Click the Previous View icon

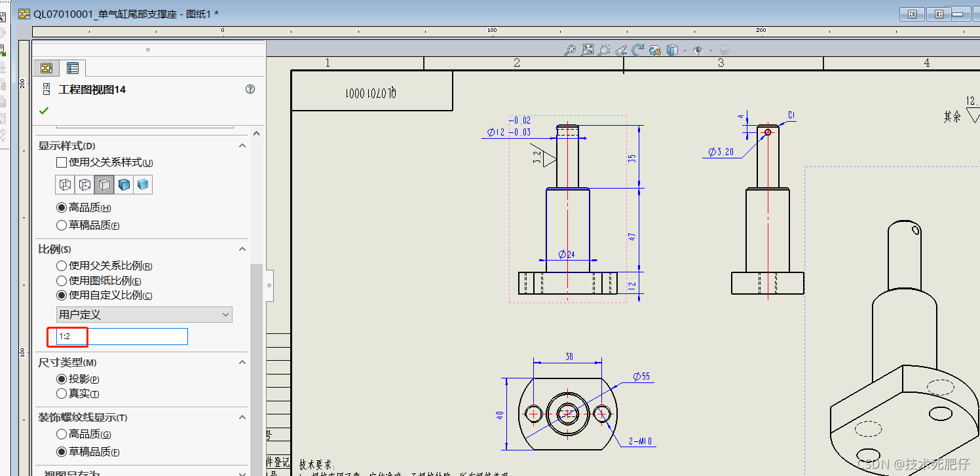[621, 50]
